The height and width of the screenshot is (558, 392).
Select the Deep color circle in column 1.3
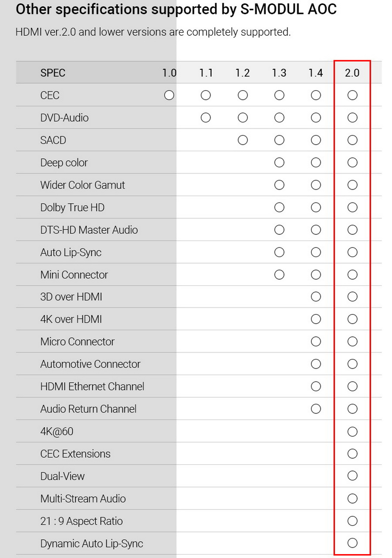coord(279,162)
